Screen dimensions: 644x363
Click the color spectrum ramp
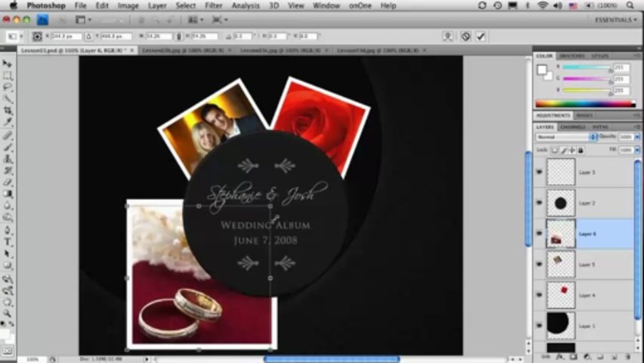coord(585,104)
